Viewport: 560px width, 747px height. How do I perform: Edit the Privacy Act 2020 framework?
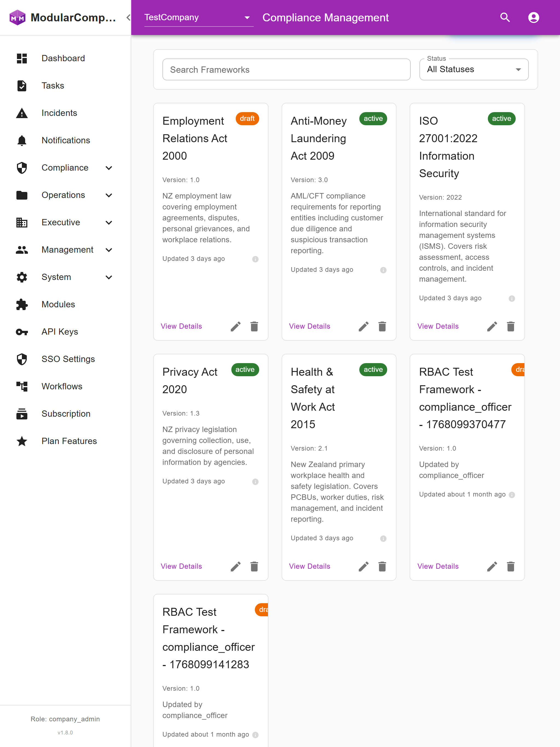pyautogui.click(x=236, y=566)
